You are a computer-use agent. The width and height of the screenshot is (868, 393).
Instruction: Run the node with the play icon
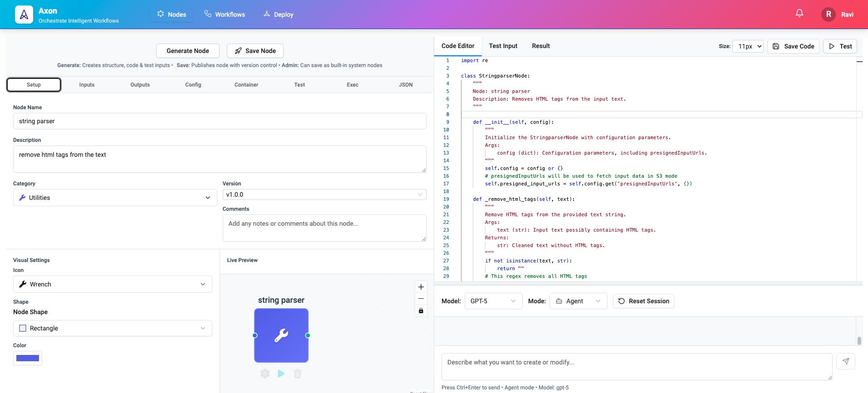click(281, 374)
